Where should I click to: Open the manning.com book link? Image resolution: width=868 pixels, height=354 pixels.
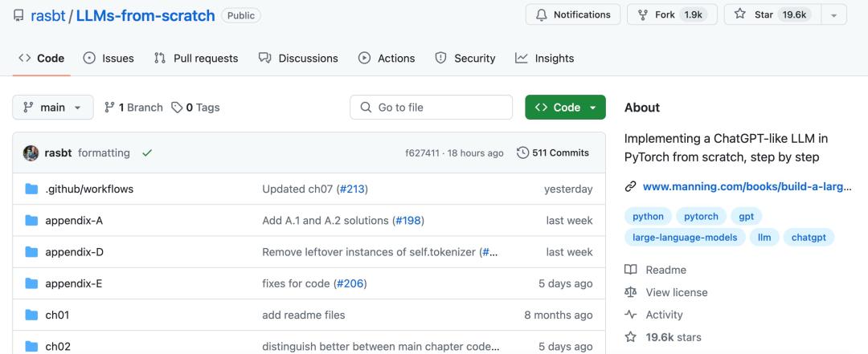746,187
